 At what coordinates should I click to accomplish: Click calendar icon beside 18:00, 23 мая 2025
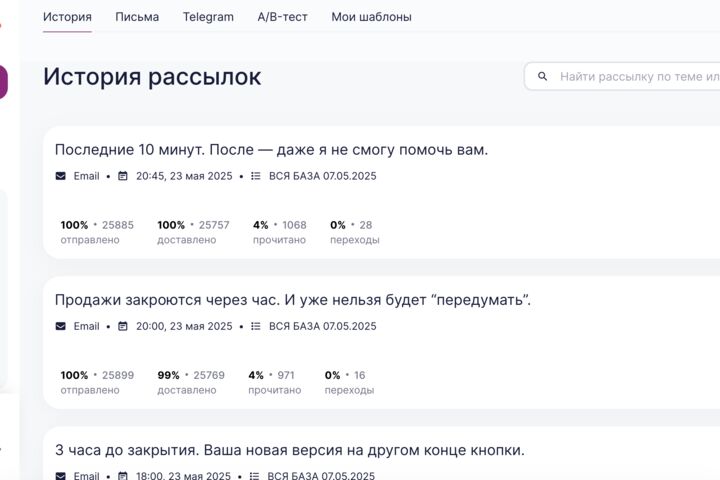123,476
